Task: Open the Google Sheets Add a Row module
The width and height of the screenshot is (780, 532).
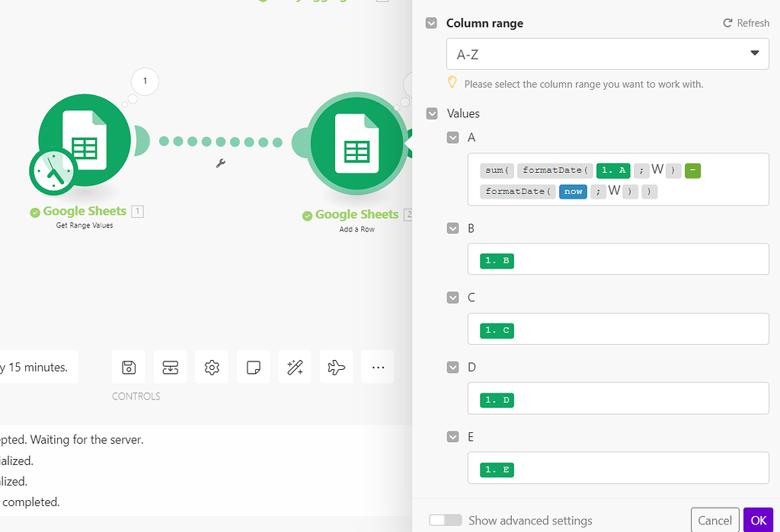Action: coord(354,145)
